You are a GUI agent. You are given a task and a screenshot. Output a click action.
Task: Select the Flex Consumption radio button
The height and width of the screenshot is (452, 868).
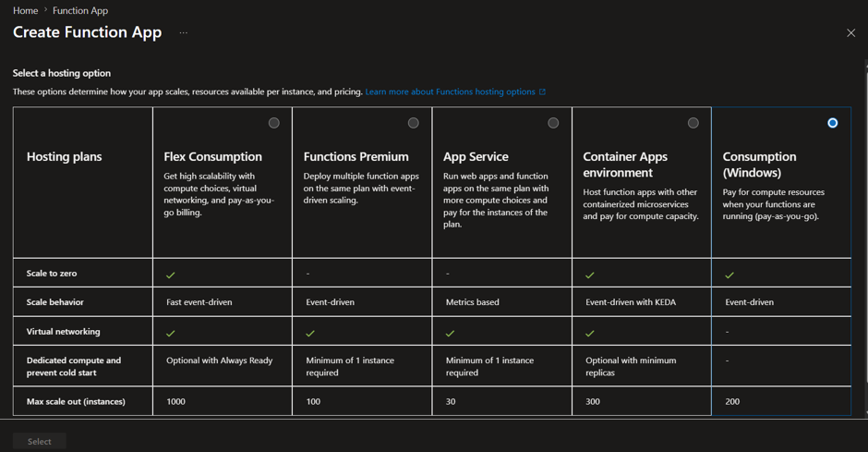pos(274,123)
